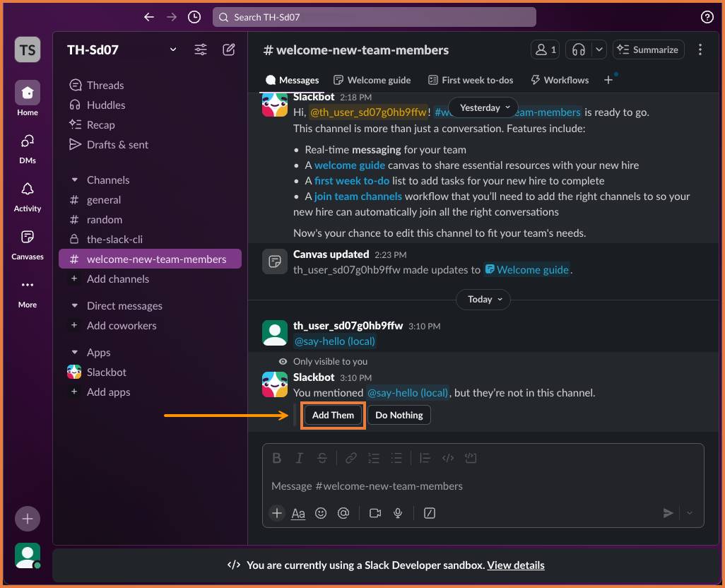This screenshot has width=725, height=588.
Task: Click the round plus create button
Action: click(x=28, y=519)
